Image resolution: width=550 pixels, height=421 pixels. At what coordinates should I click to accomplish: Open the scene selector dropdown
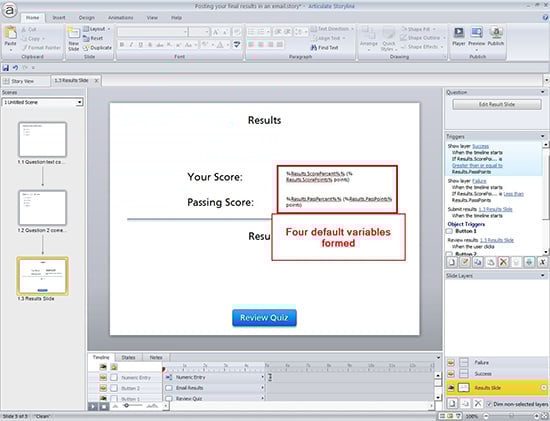[x=80, y=102]
